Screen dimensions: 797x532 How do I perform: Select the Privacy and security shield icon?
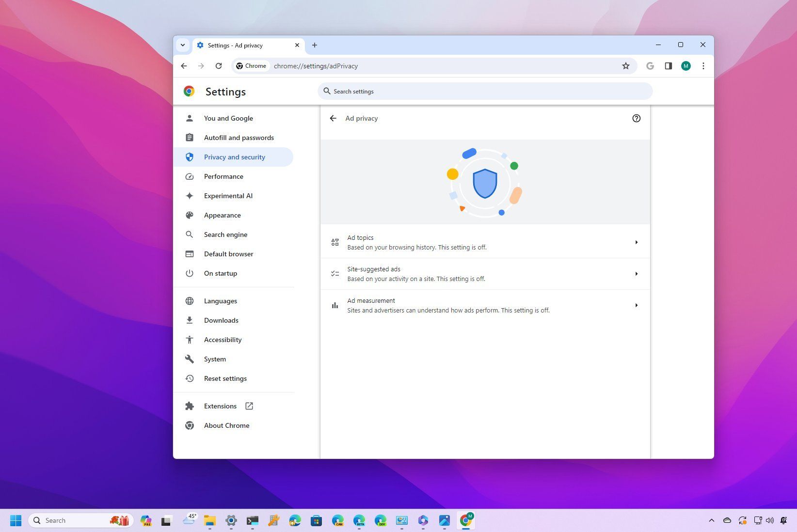[190, 156]
